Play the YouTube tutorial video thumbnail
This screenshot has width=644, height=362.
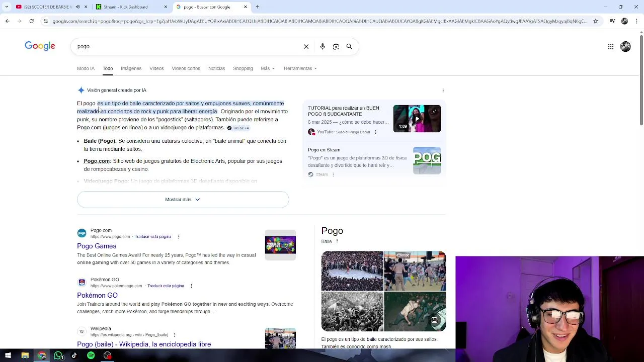417,119
